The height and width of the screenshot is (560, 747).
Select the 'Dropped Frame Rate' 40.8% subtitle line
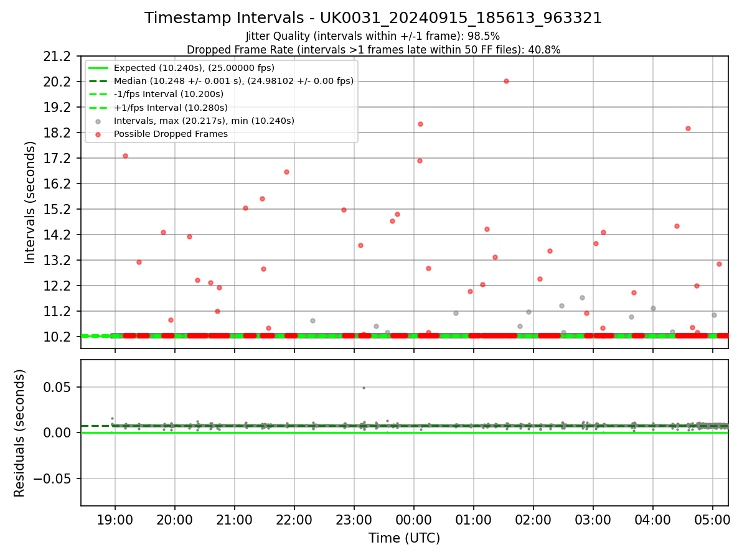(x=373, y=50)
